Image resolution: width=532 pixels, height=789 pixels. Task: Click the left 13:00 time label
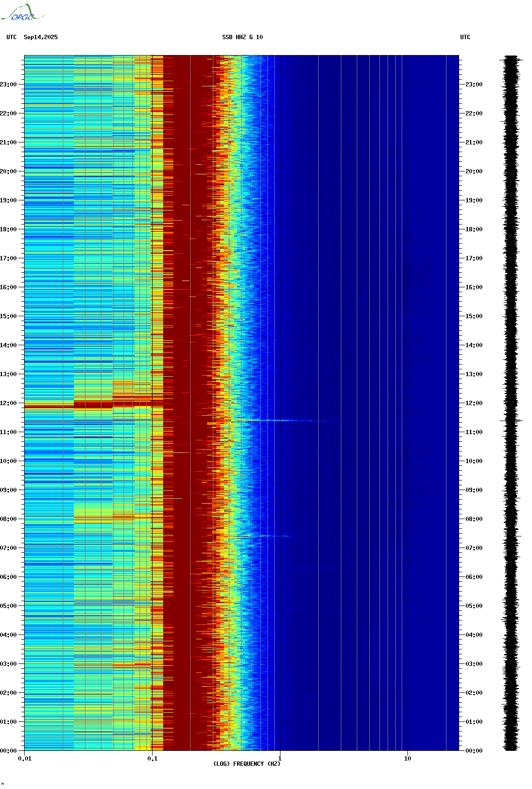[8, 374]
